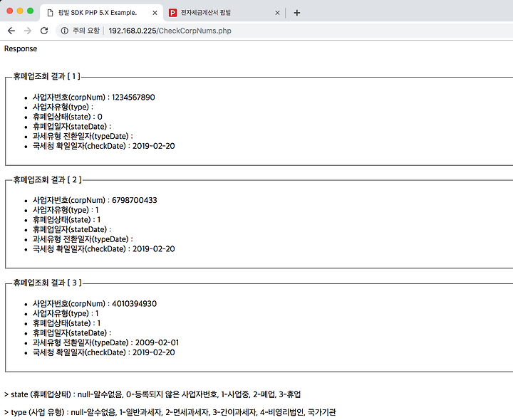The width and height of the screenshot is (513, 420).
Task: Click 휴폐업일자(stateDate) line in result 1
Action: (x=72, y=127)
